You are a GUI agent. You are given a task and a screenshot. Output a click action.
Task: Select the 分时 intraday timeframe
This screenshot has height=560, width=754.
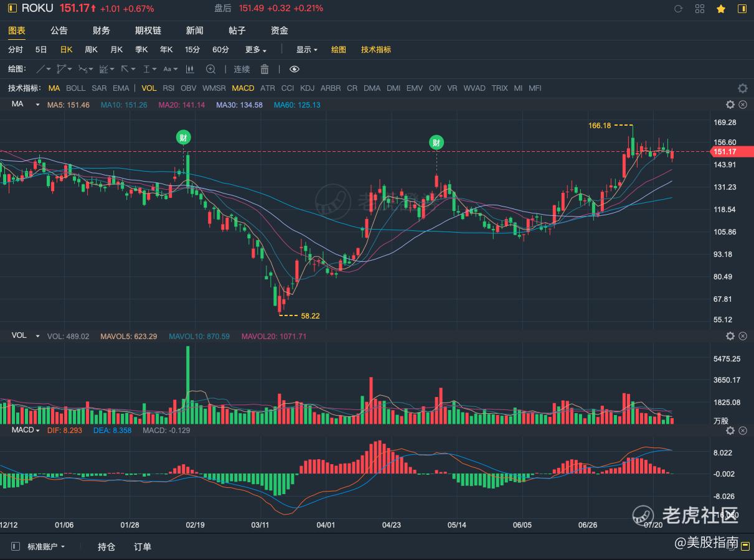16,50
